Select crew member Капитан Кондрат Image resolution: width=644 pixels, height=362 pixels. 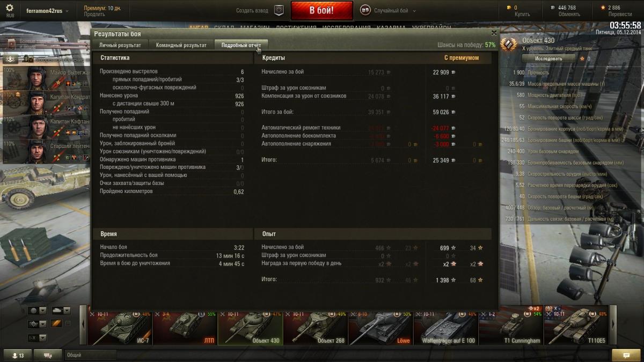[46, 102]
